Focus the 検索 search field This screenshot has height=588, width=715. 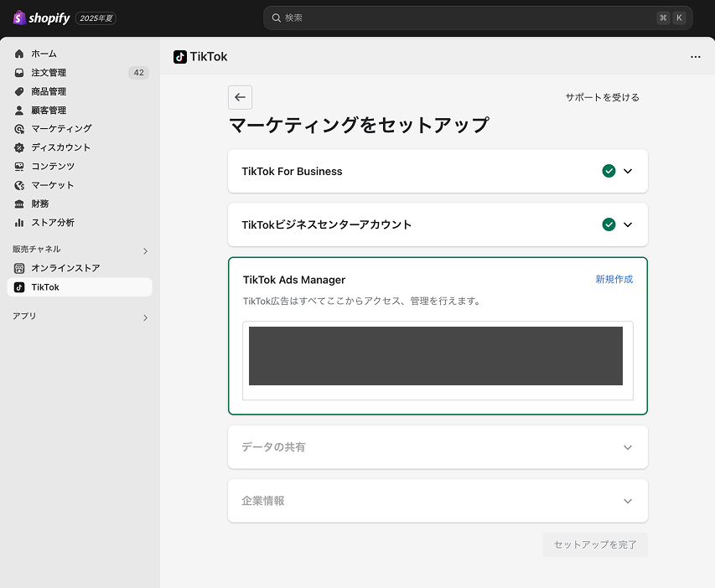(x=478, y=18)
